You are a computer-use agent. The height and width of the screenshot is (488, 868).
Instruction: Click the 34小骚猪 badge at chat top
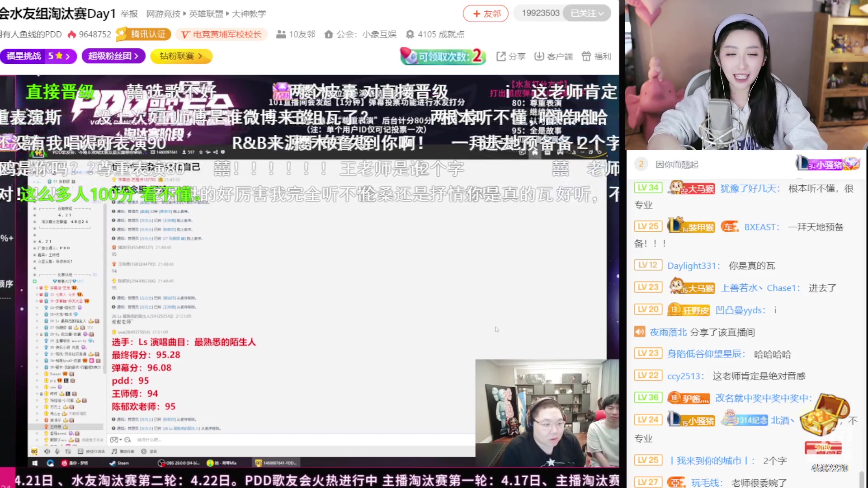point(827,164)
